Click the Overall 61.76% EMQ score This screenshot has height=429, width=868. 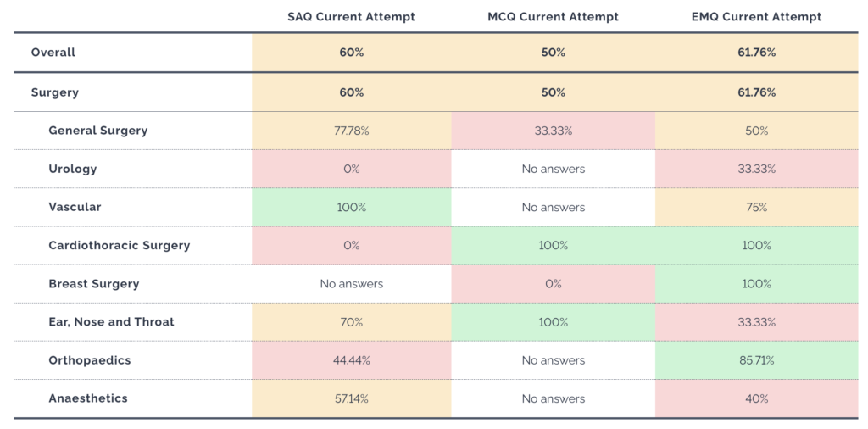[x=756, y=53]
